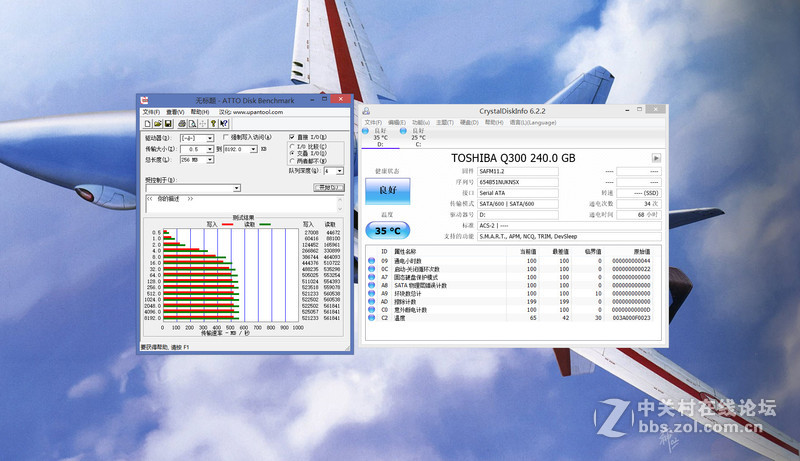800x461 pixels.
Task: Click the www.upantool.com link in ATTO menu bar
Action: (x=258, y=112)
